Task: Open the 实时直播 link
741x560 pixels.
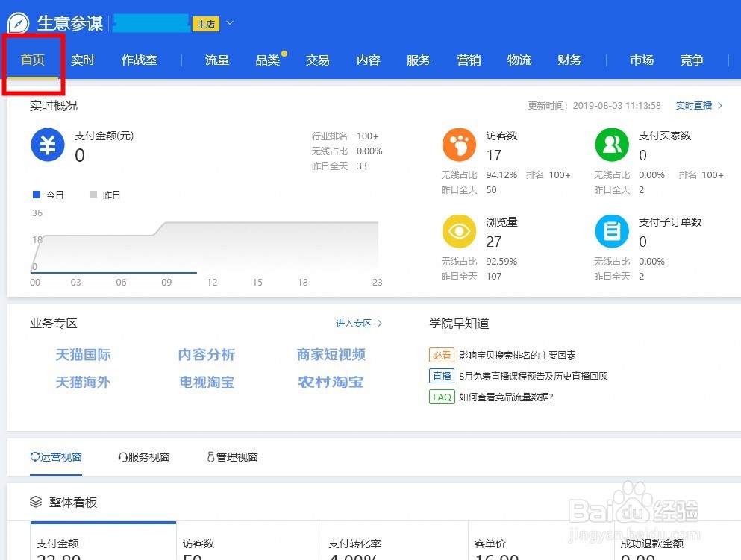Action: (x=699, y=105)
